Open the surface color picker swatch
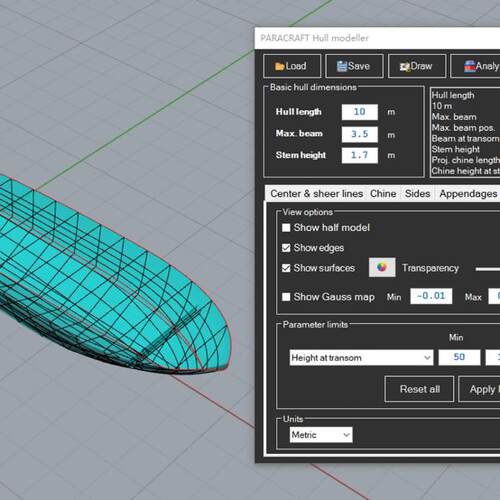 382,267
